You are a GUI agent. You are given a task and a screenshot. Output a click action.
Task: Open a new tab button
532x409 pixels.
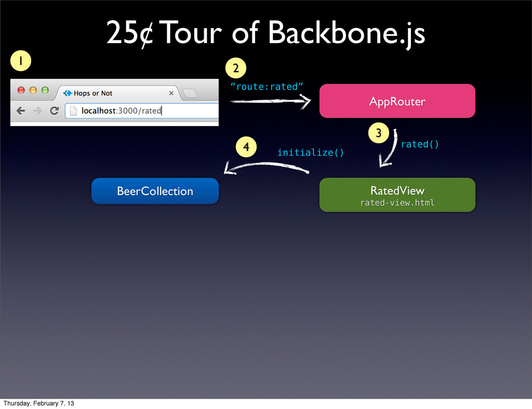tap(190, 93)
